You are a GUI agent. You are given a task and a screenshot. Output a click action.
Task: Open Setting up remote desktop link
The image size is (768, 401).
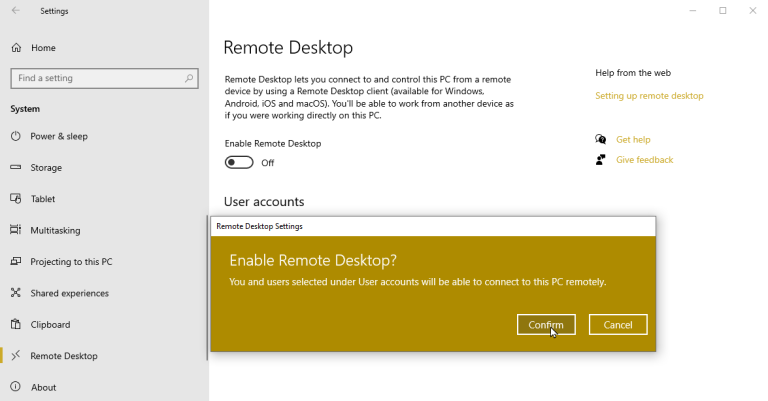[649, 96]
